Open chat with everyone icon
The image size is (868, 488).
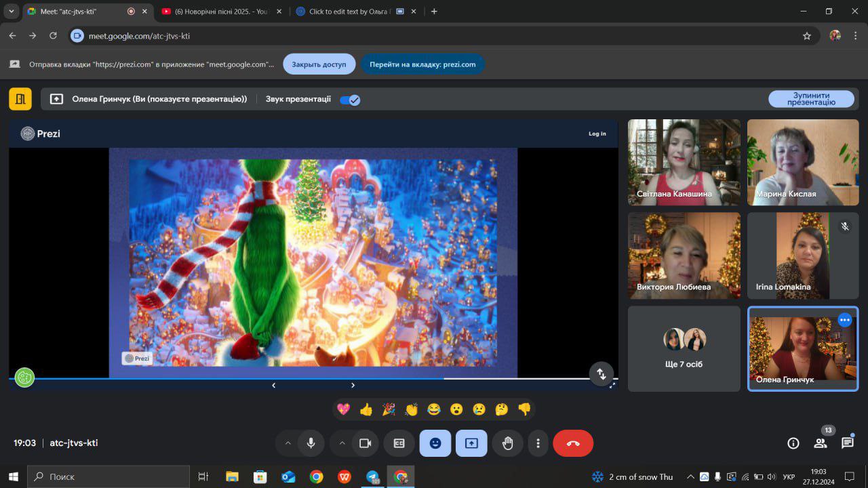(848, 443)
